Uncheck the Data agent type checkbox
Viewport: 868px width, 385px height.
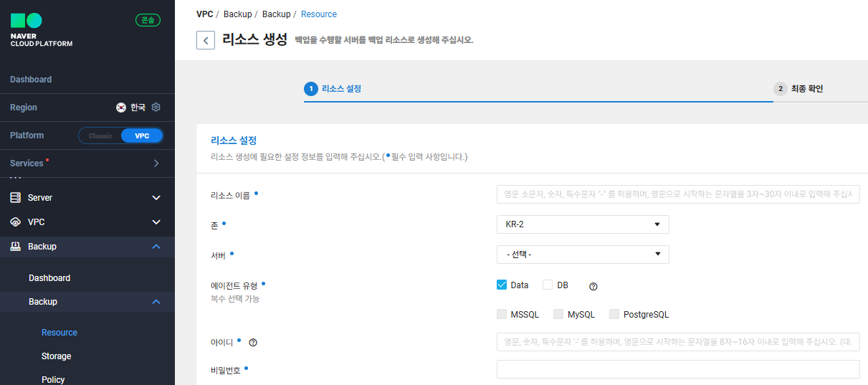coord(502,285)
